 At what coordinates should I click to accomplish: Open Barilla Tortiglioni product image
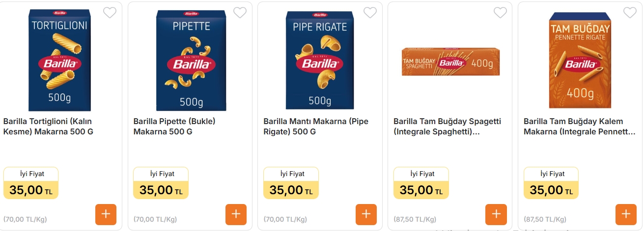click(x=59, y=60)
